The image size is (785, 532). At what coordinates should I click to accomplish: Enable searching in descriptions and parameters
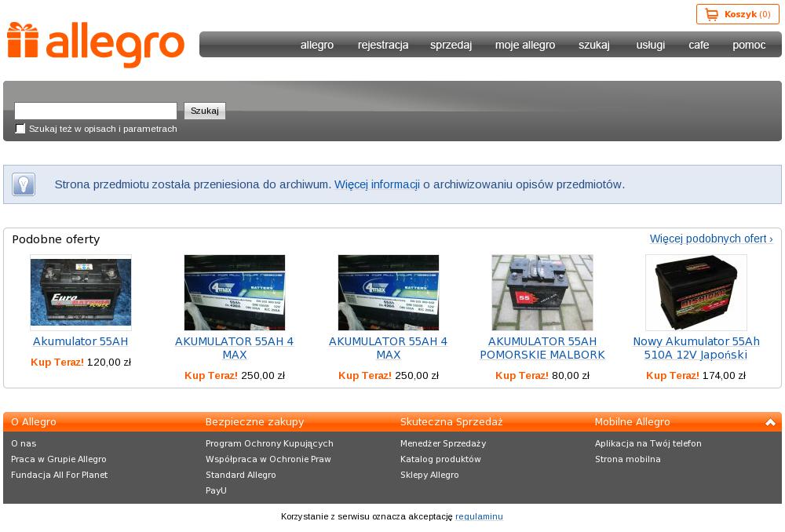click(20, 129)
